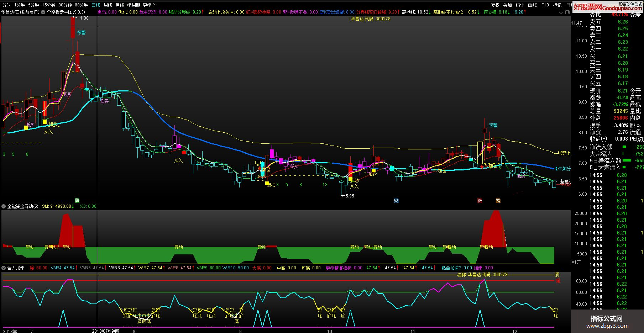Click the diamond icon above the chart
Image resolution: width=644 pixels, height=333 pixels.
[561, 12]
